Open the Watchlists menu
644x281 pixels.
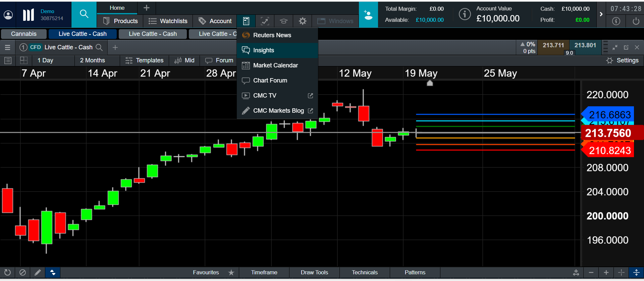point(168,21)
